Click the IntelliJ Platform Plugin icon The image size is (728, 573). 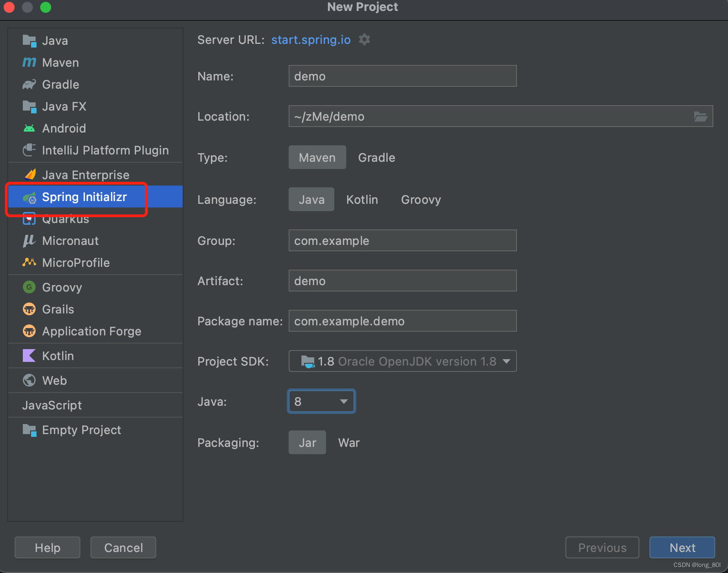[29, 150]
